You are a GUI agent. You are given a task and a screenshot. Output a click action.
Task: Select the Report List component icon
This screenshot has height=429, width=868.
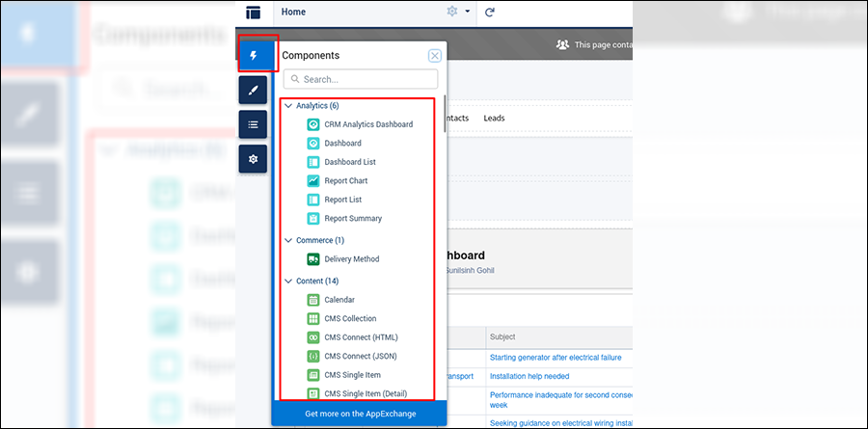pyautogui.click(x=313, y=200)
